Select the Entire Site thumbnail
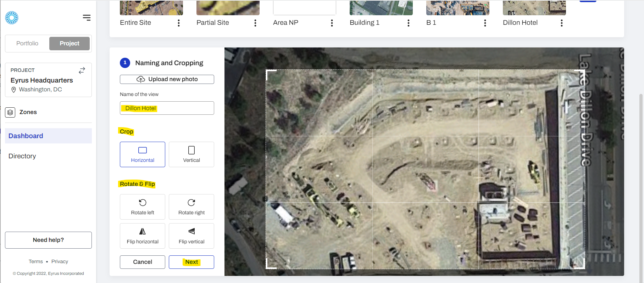644x283 pixels. tap(151, 7)
